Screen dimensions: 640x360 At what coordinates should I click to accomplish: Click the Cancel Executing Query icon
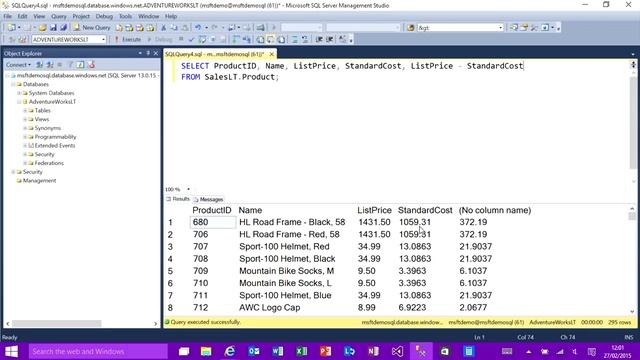pos(181,40)
